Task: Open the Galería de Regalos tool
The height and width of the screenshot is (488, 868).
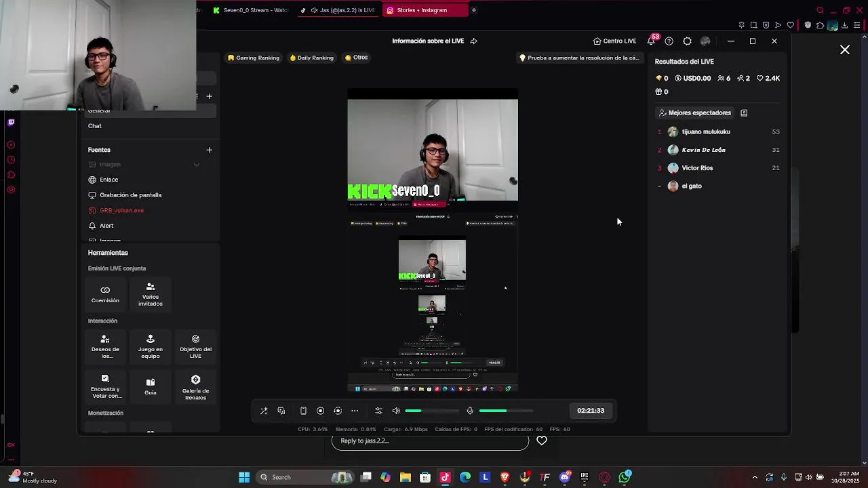Action: coord(195,386)
